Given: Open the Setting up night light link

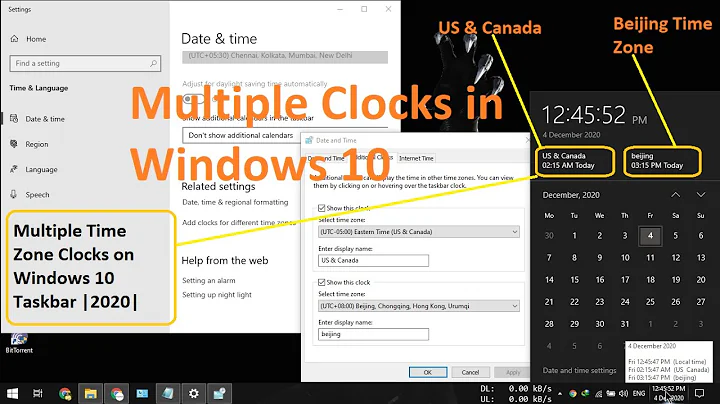Looking at the screenshot, I should pyautogui.click(x=217, y=295).
